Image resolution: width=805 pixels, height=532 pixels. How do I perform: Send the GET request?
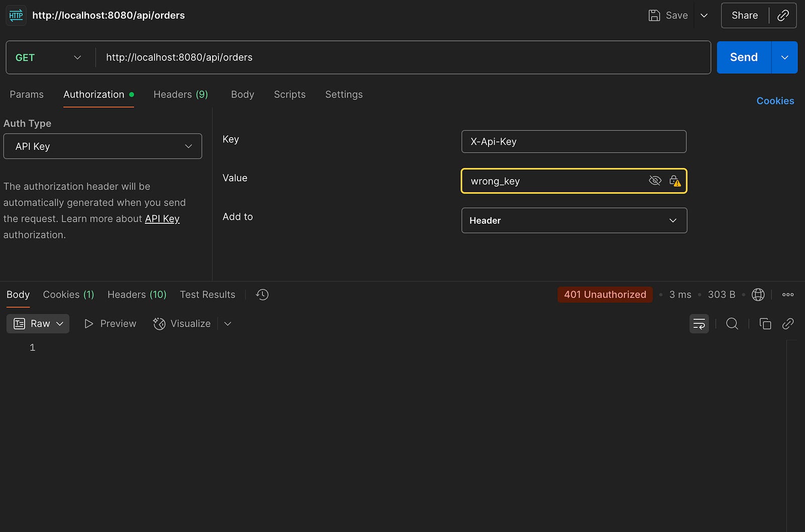pyautogui.click(x=744, y=57)
